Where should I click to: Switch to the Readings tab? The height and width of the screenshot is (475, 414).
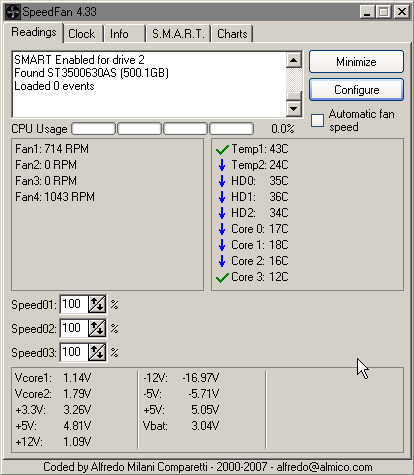tap(34, 33)
